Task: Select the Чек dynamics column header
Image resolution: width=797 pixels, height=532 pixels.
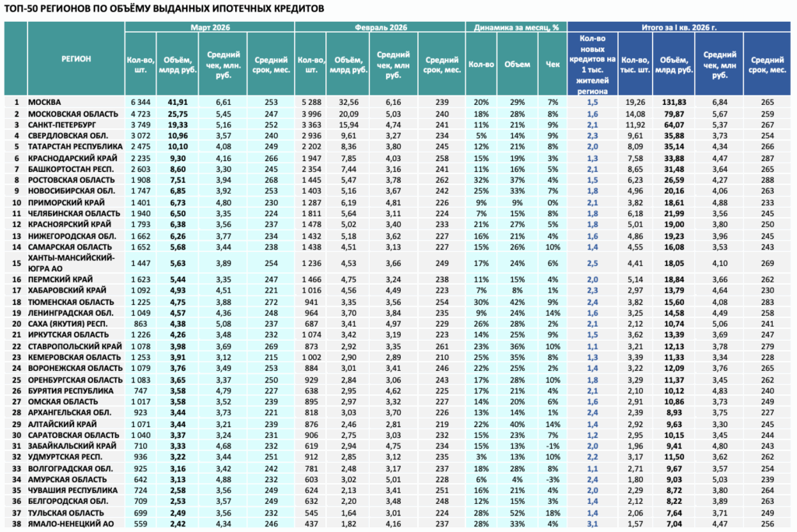Action: (x=553, y=64)
